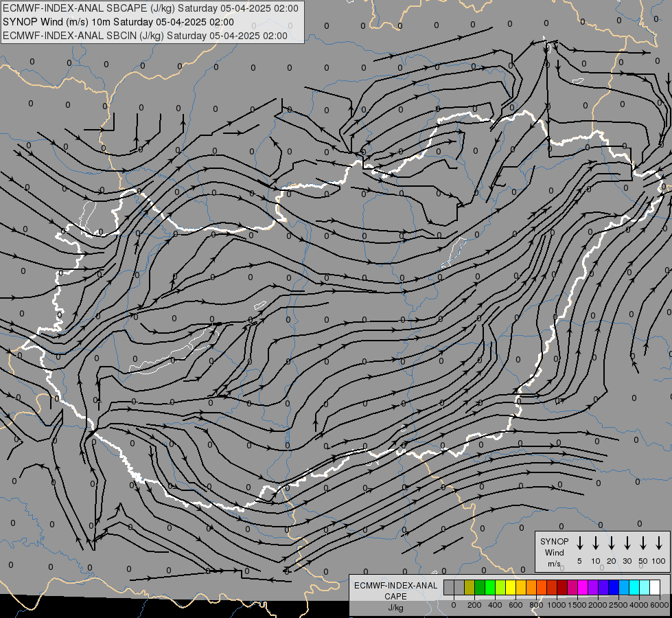Viewport: 672px width, 618px height.
Task: Click the wind arrow above the 20 m/s label
Action: (612, 543)
